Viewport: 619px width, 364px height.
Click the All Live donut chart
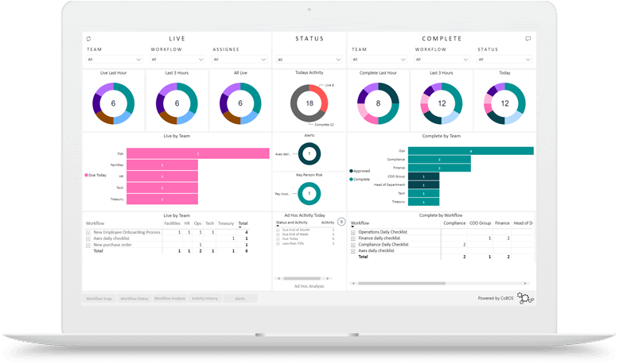[240, 103]
